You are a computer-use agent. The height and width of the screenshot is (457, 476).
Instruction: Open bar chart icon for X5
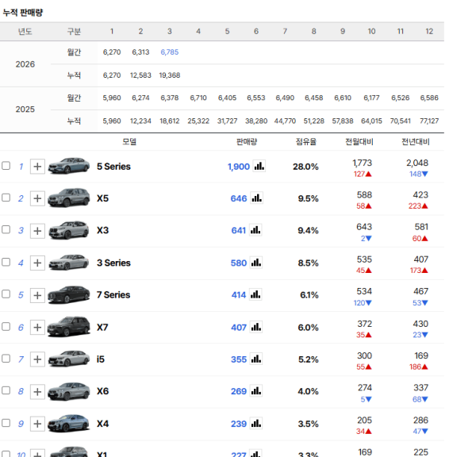tap(257, 198)
